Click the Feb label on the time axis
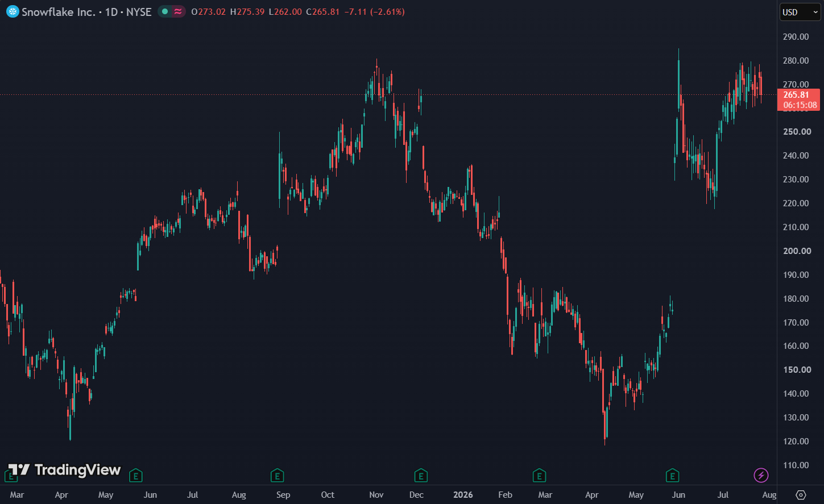This screenshot has height=504, width=824. (505, 495)
